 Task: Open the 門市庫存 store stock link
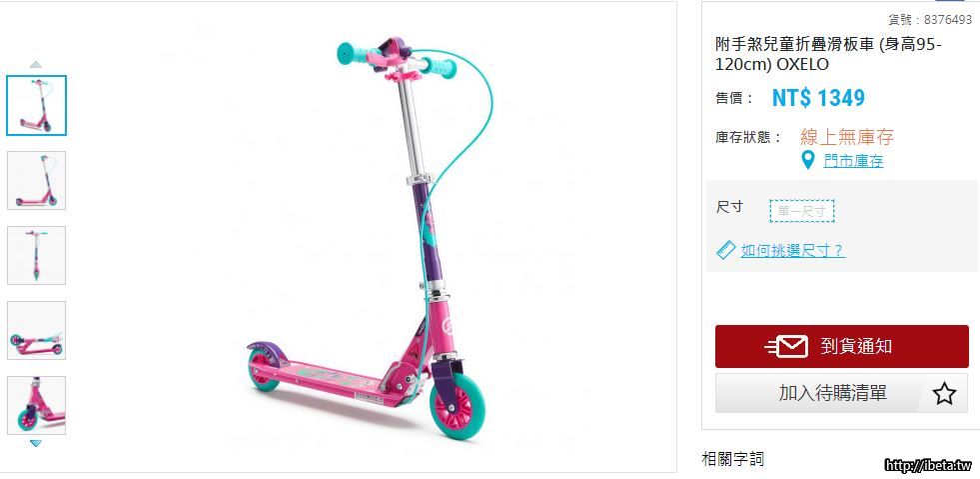(853, 161)
